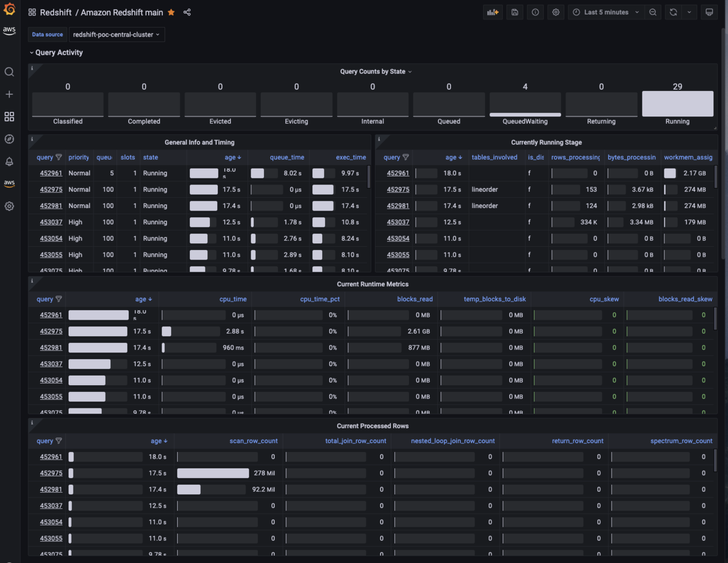Open the alerting bell icon
Image resolution: width=728 pixels, height=563 pixels.
[x=9, y=161]
